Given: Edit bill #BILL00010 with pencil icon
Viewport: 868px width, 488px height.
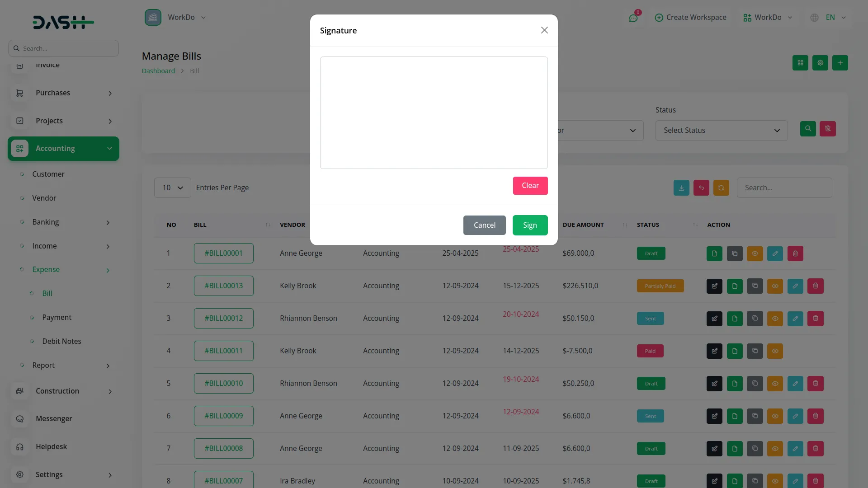Looking at the screenshot, I should click(795, 384).
